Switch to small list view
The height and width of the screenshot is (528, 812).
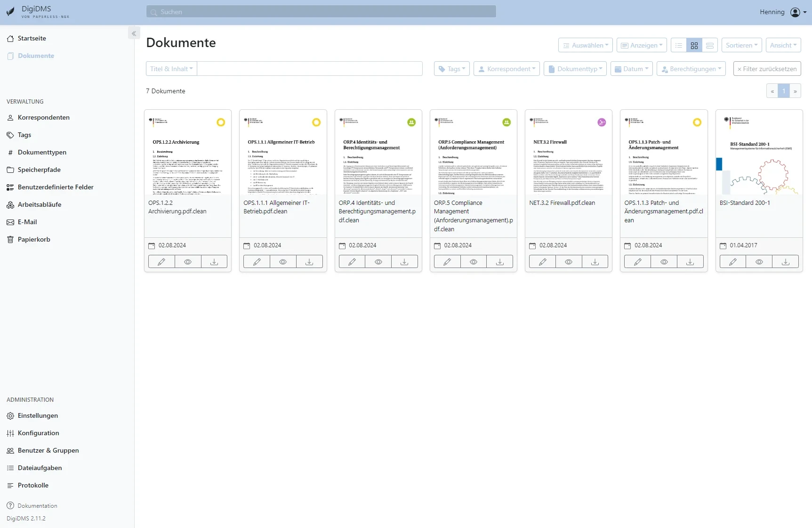678,45
